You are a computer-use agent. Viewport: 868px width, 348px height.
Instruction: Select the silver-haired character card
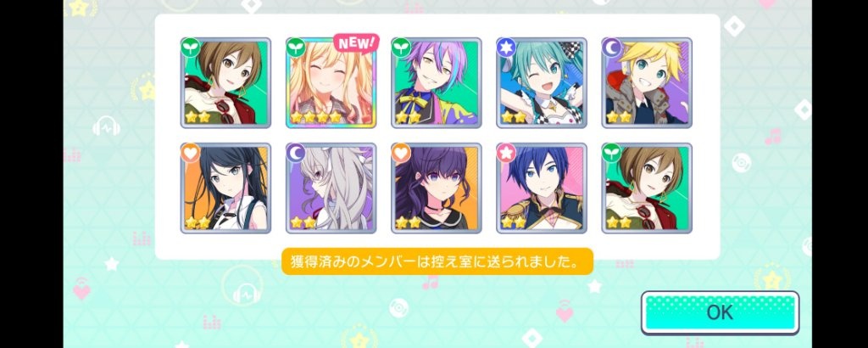(331, 188)
